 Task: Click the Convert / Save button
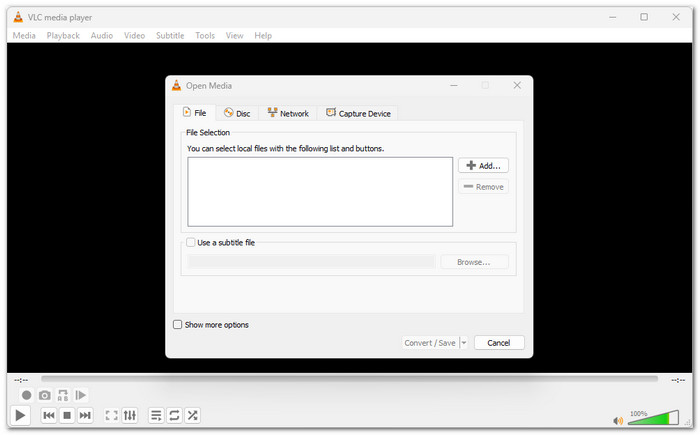(430, 343)
